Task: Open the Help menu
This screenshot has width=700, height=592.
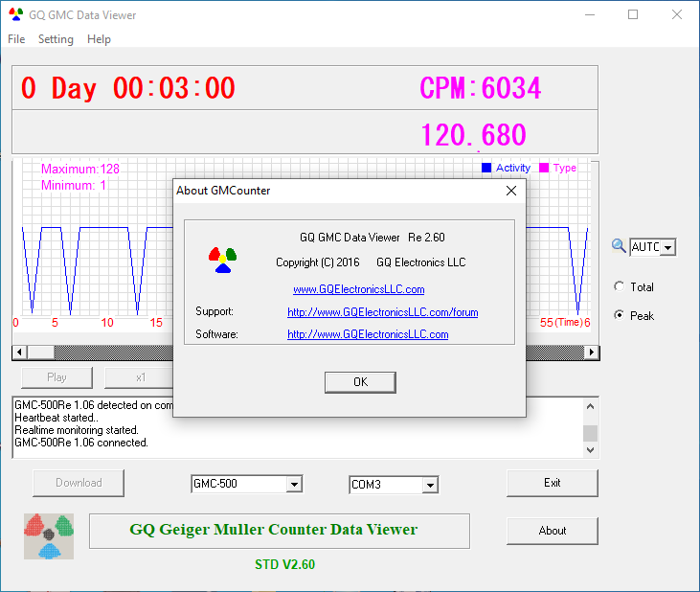Action: click(x=99, y=39)
